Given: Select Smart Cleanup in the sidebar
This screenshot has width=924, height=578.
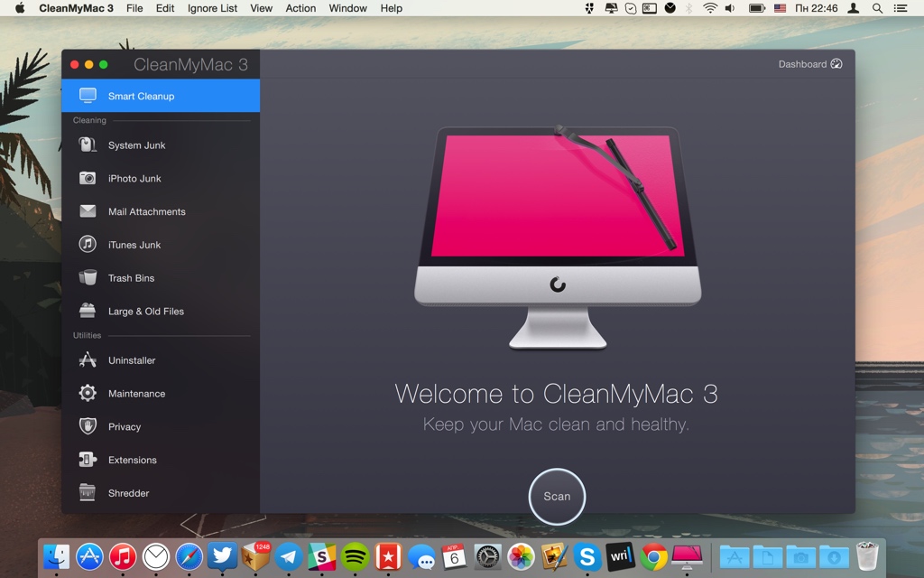Looking at the screenshot, I should coord(141,96).
